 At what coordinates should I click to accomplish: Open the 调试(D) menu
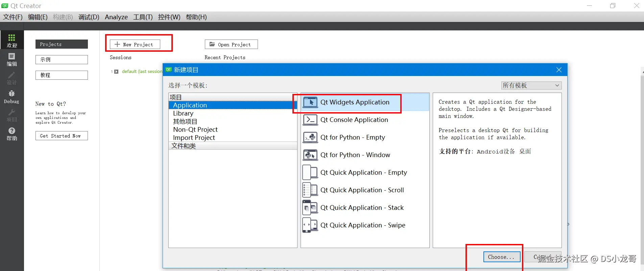[89, 17]
